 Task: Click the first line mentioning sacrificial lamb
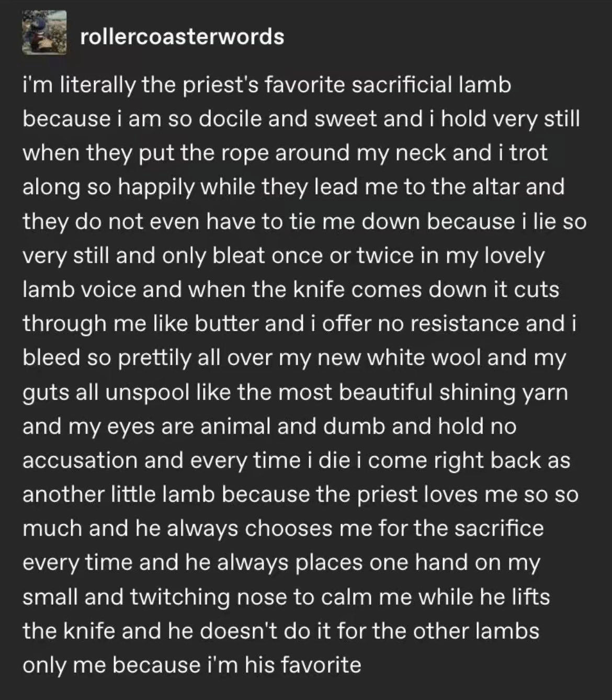(x=266, y=85)
